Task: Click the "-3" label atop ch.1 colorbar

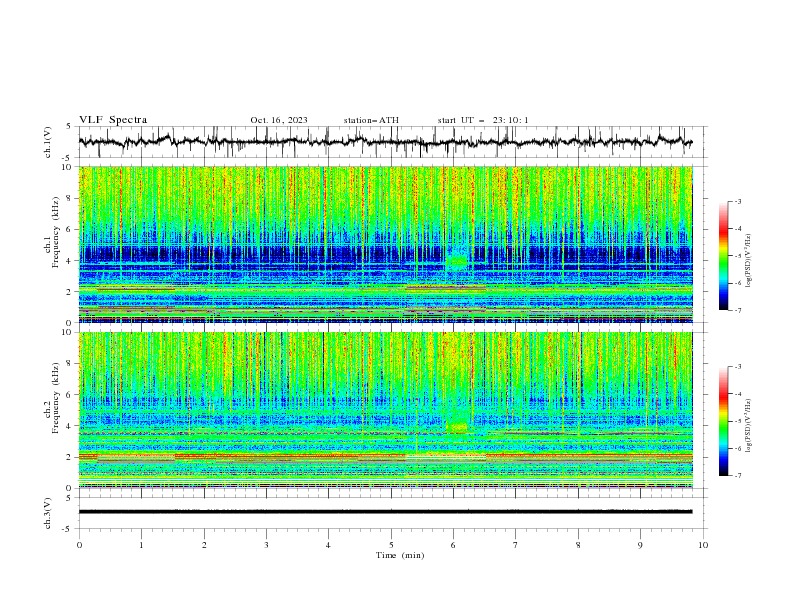Action: 737,201
